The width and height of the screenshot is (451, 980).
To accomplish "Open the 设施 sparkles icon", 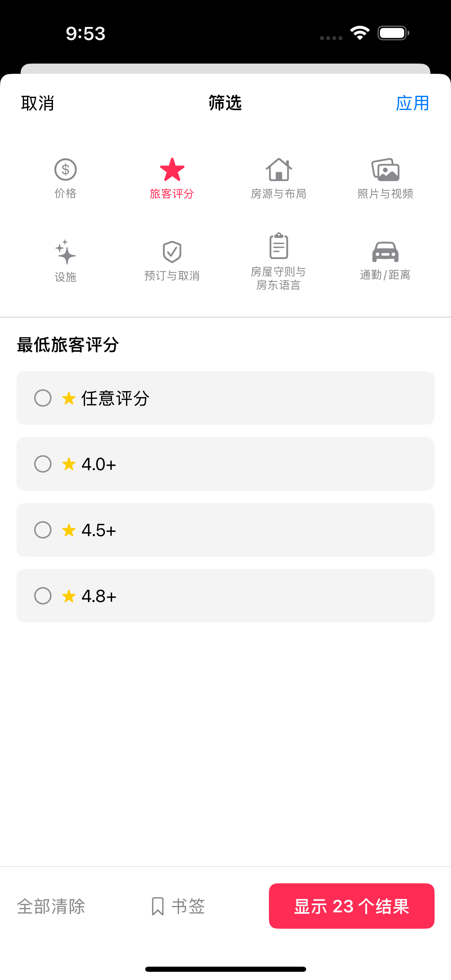I will point(65,252).
